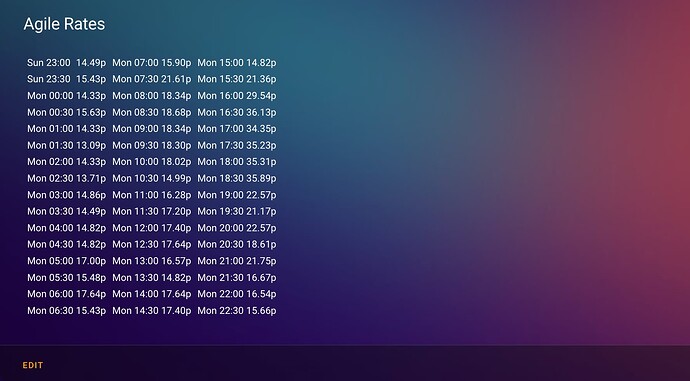Screen dimensions: 690x381
Task: Select the Mon 20:00 22.57p rate
Action: [237, 228]
